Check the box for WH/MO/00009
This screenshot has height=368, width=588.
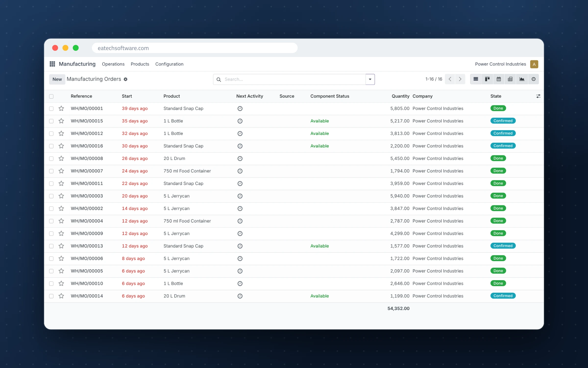[51, 234]
